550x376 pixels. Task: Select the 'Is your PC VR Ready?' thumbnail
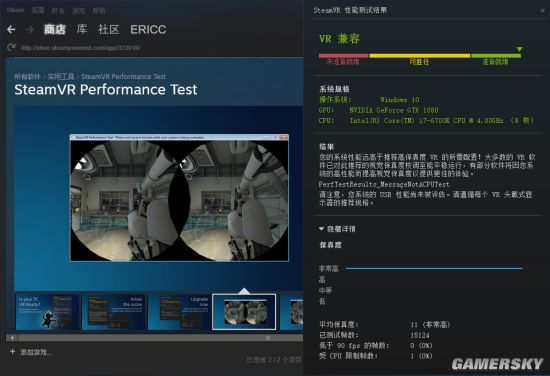(47, 312)
